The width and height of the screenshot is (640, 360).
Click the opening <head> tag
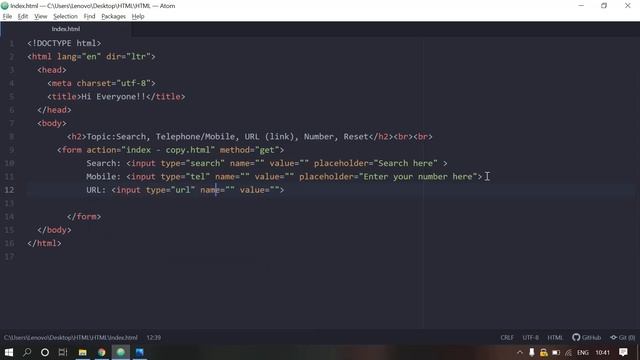coord(51,70)
